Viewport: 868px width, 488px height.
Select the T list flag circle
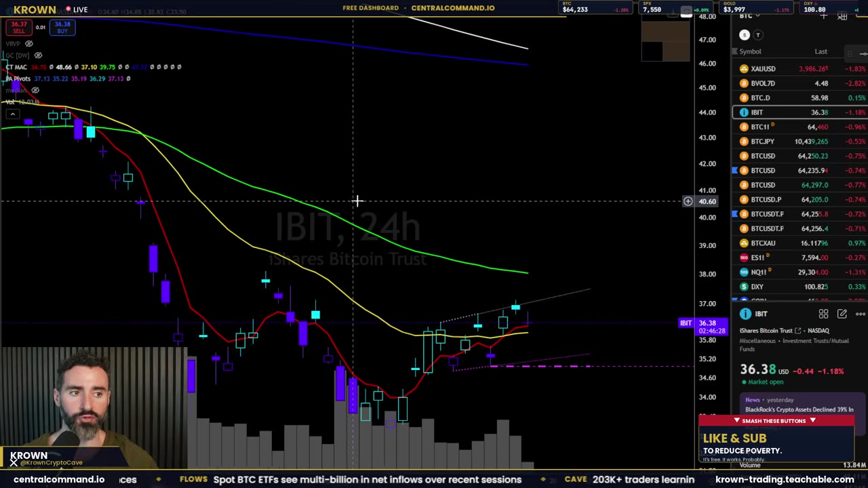coord(758,35)
